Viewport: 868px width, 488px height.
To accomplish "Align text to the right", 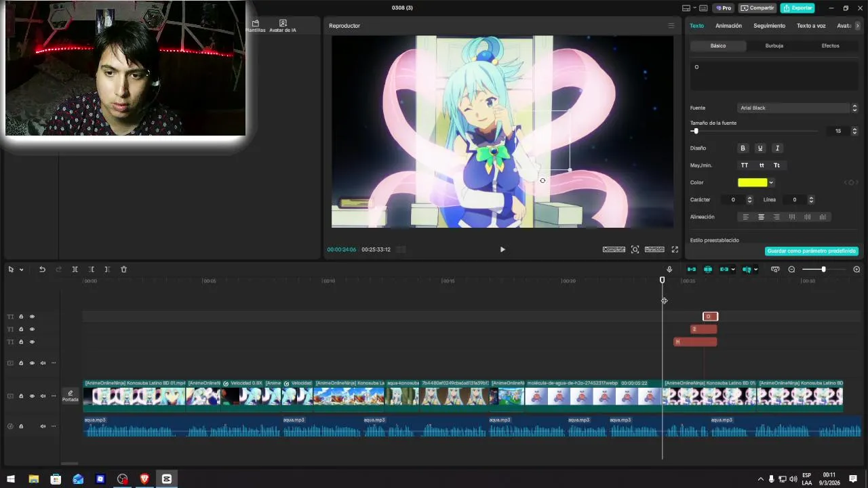I will click(776, 217).
